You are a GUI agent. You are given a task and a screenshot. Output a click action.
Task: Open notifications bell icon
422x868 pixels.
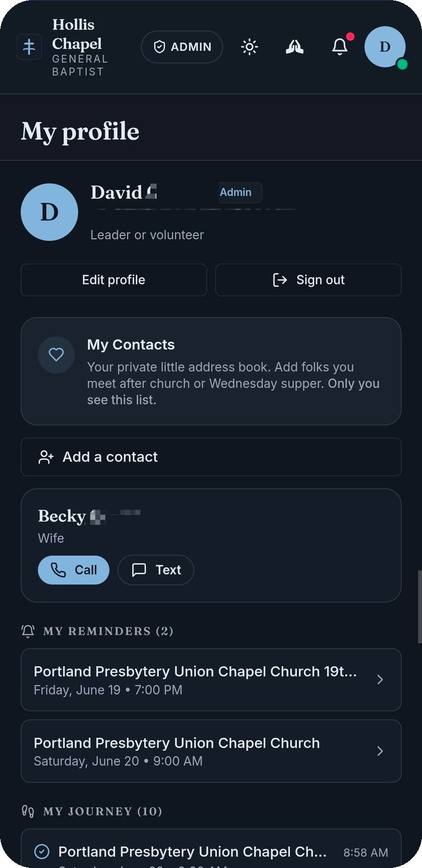[x=340, y=47]
